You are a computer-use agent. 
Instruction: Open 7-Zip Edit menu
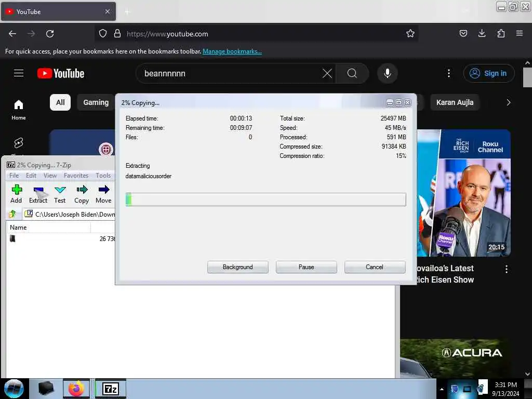(x=31, y=176)
